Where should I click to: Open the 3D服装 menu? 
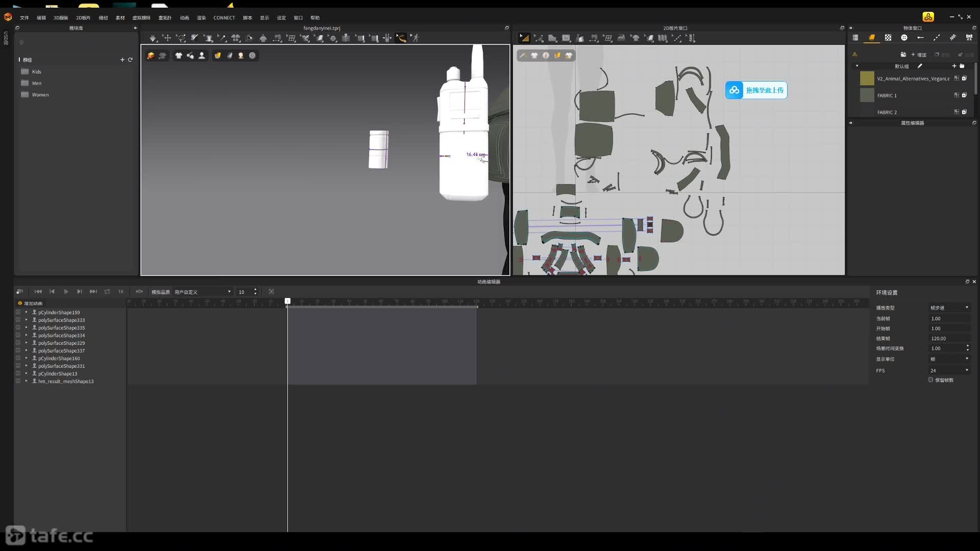coord(61,18)
